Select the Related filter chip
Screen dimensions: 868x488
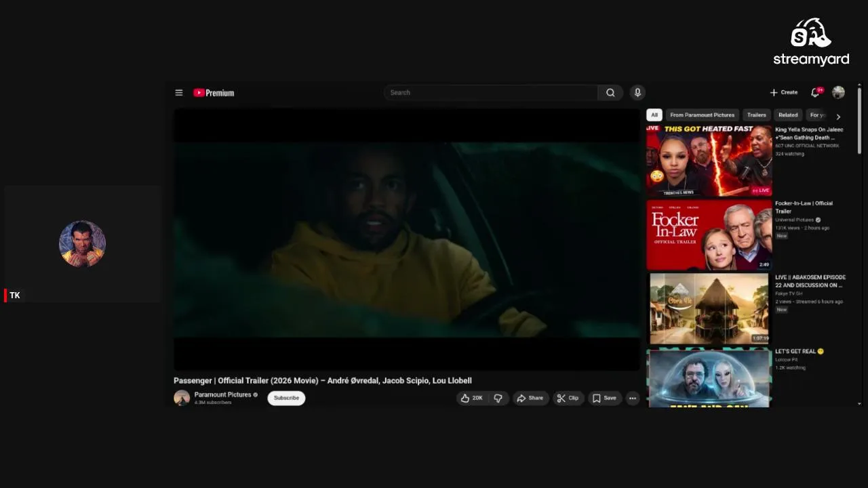(x=788, y=115)
